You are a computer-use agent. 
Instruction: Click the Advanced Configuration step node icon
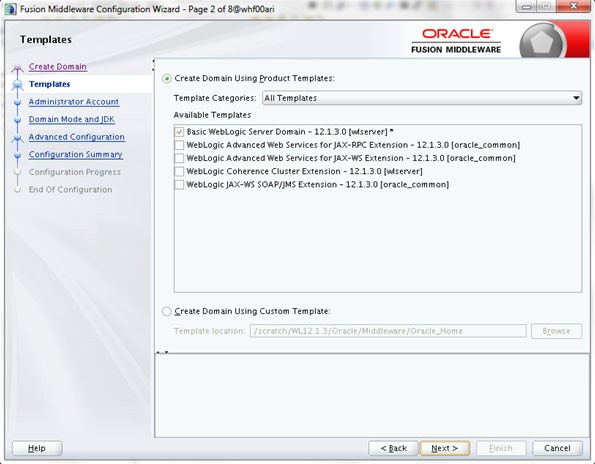(17, 138)
